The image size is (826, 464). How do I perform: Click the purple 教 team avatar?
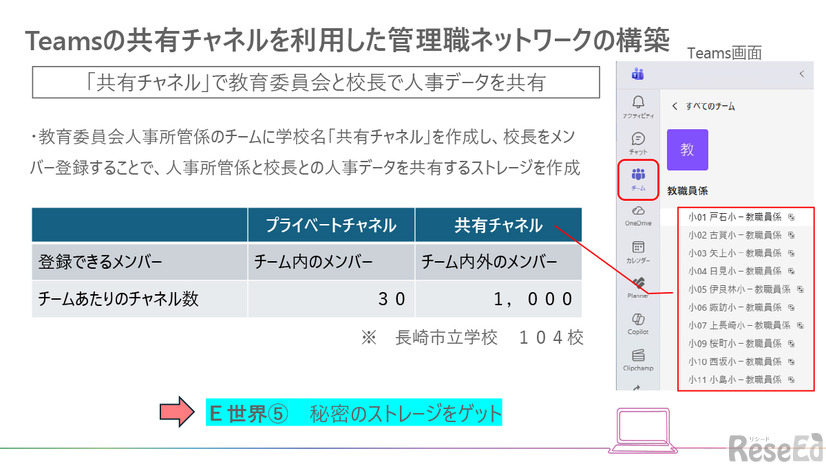point(687,150)
